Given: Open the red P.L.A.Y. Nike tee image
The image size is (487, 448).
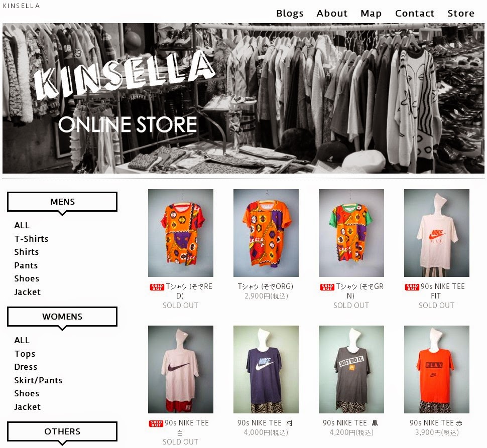Looking at the screenshot, I should [436, 370].
